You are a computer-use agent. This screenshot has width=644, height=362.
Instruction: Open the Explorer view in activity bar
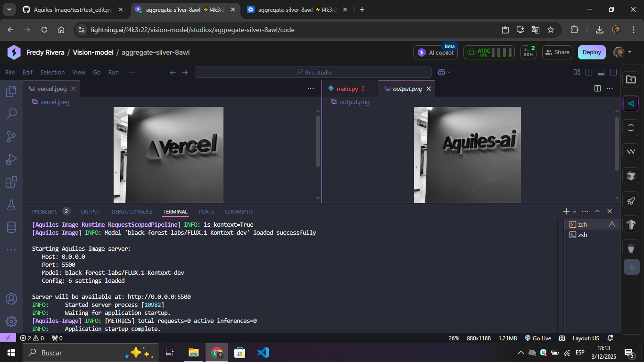[x=11, y=91]
